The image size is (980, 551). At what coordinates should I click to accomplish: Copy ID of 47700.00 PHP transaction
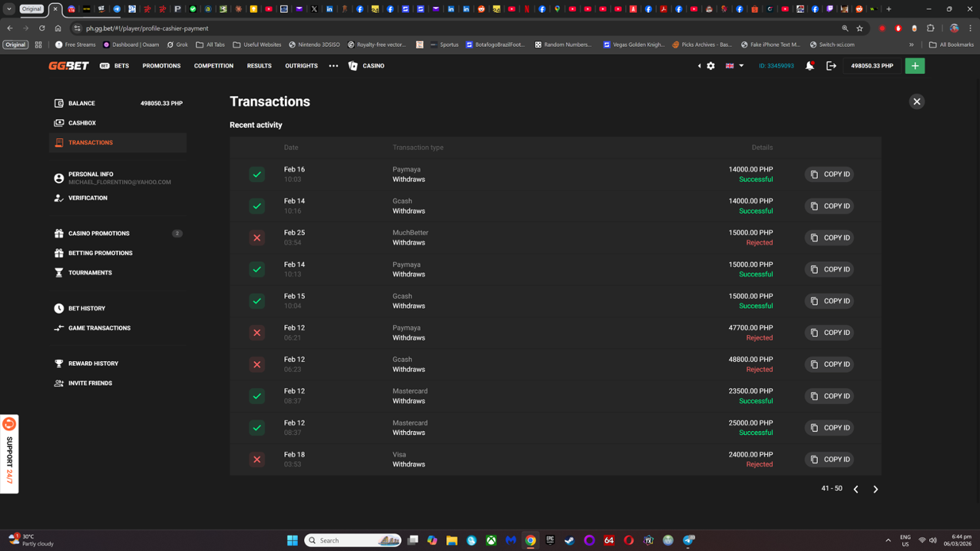pyautogui.click(x=829, y=333)
